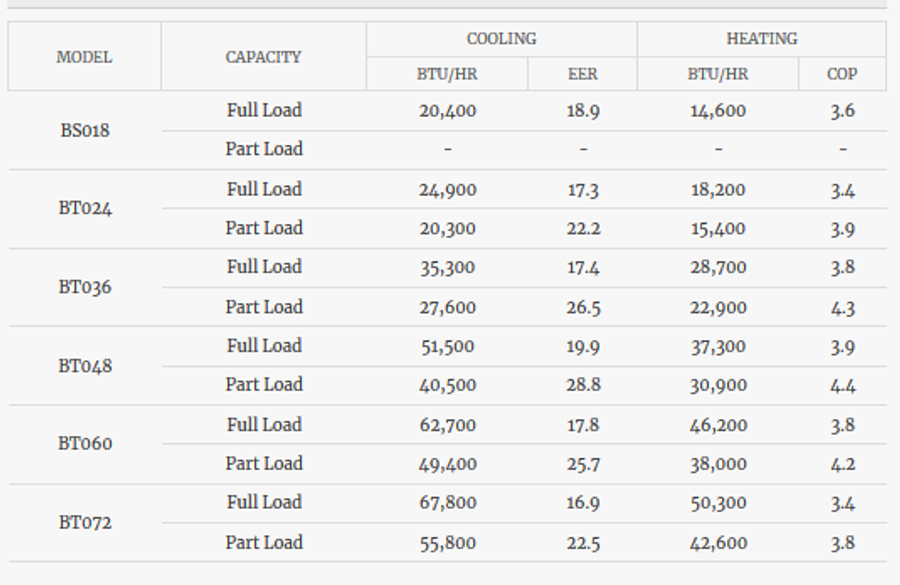Click the 20,400 cooling BTU/HR value
Screen dimensions: 900x585
(447, 111)
